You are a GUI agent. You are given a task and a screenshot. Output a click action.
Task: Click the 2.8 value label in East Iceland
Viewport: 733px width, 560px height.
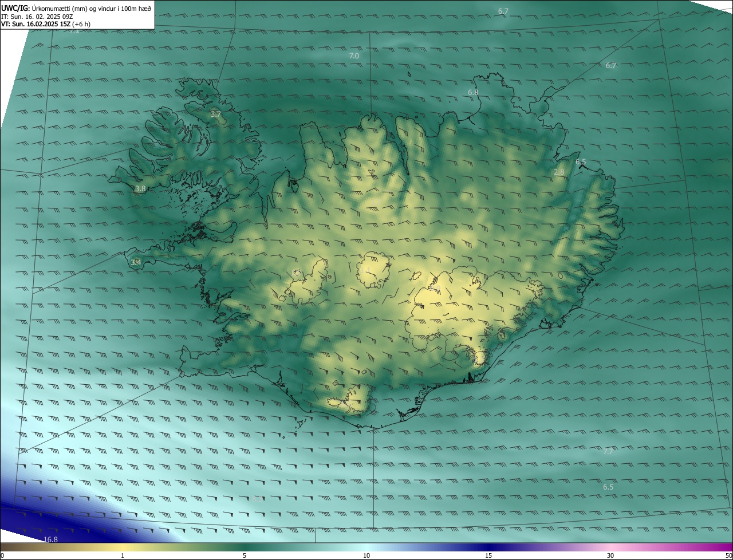pyautogui.click(x=559, y=172)
